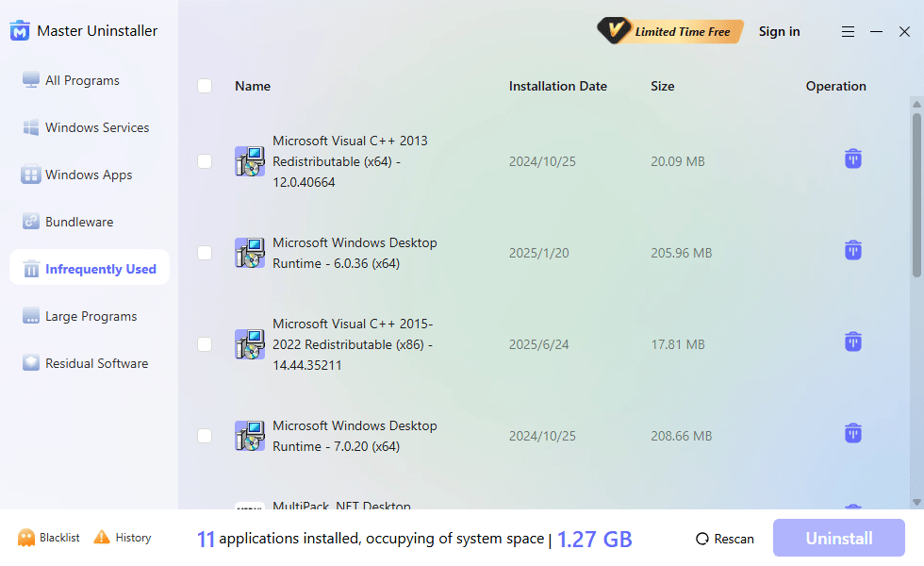
Task: Rescan installed applications
Action: 725,539
